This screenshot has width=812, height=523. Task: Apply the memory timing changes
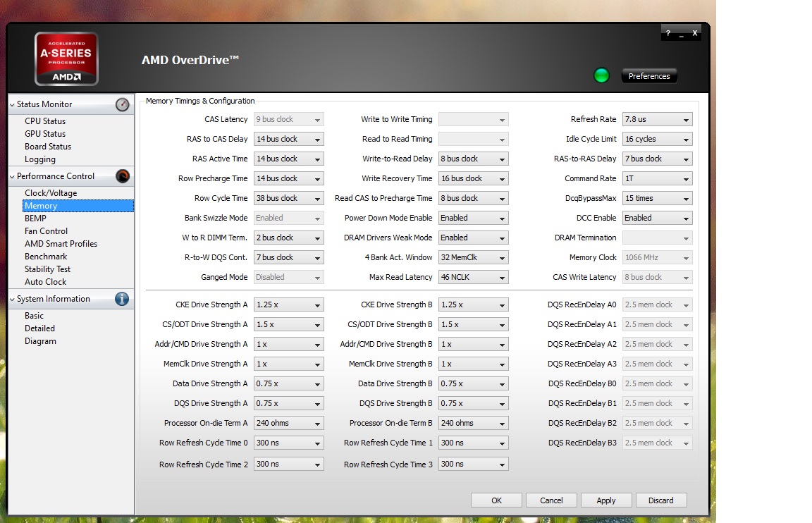[606, 500]
